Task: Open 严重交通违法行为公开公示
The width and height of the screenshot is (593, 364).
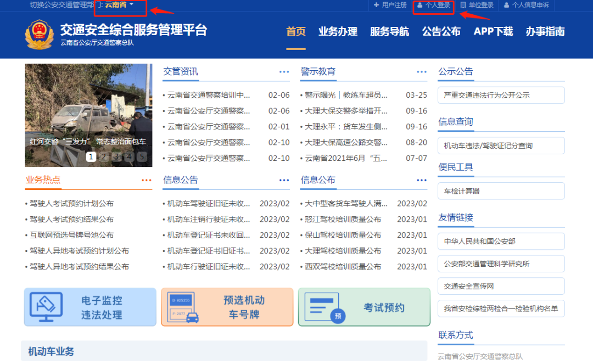Action: click(501, 95)
